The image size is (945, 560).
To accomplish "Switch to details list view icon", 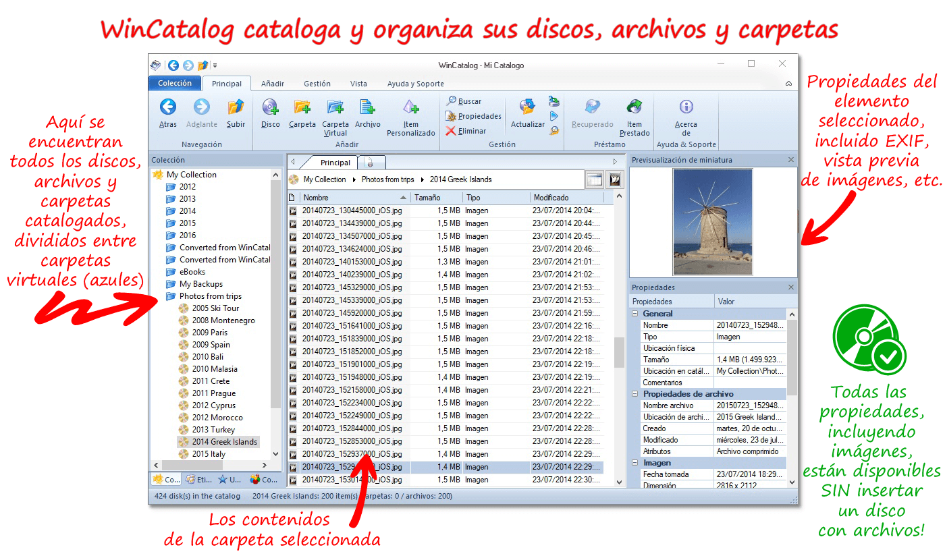I will (595, 179).
